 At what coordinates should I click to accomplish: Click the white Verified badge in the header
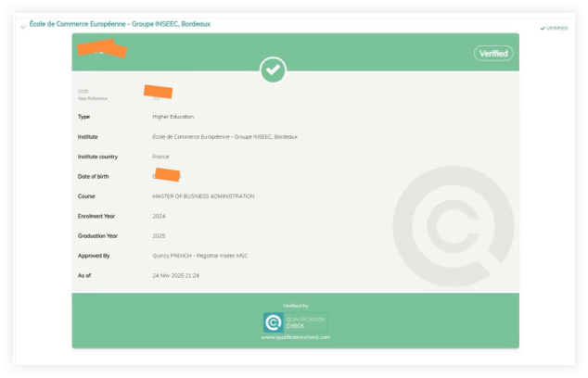click(492, 54)
